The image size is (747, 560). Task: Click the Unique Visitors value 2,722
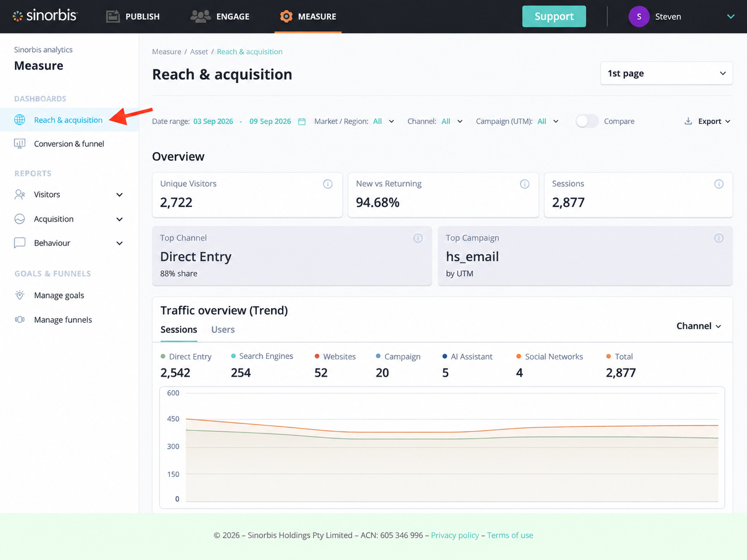coord(176,202)
